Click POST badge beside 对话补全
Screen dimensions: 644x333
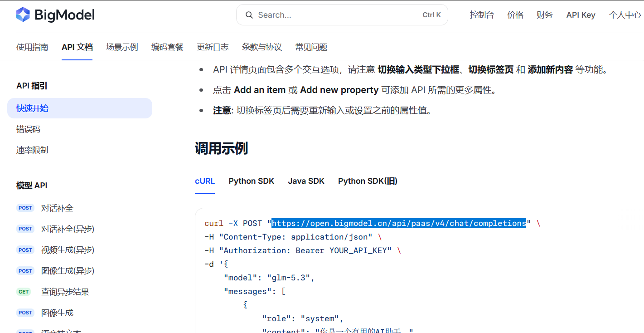(x=25, y=208)
